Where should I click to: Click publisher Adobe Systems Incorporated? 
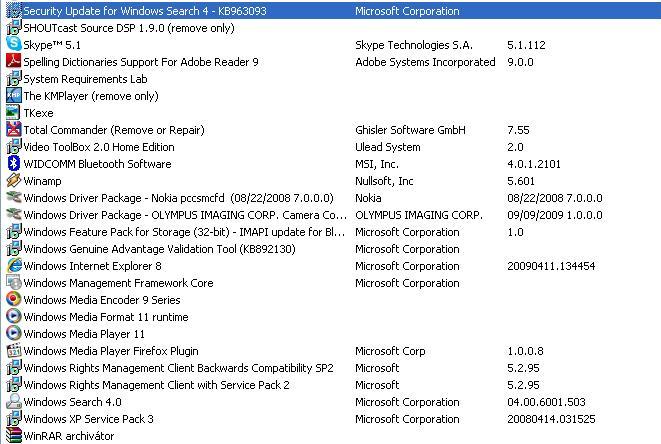point(425,62)
